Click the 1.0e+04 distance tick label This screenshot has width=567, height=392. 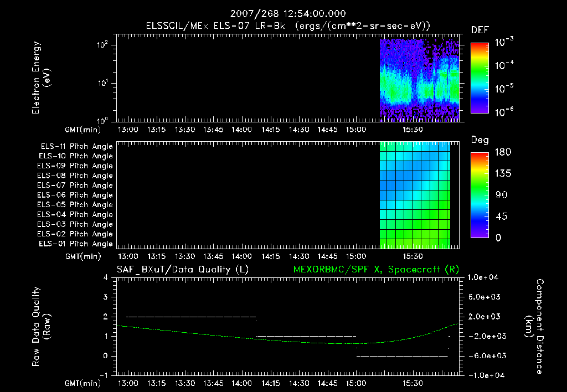[483, 277]
